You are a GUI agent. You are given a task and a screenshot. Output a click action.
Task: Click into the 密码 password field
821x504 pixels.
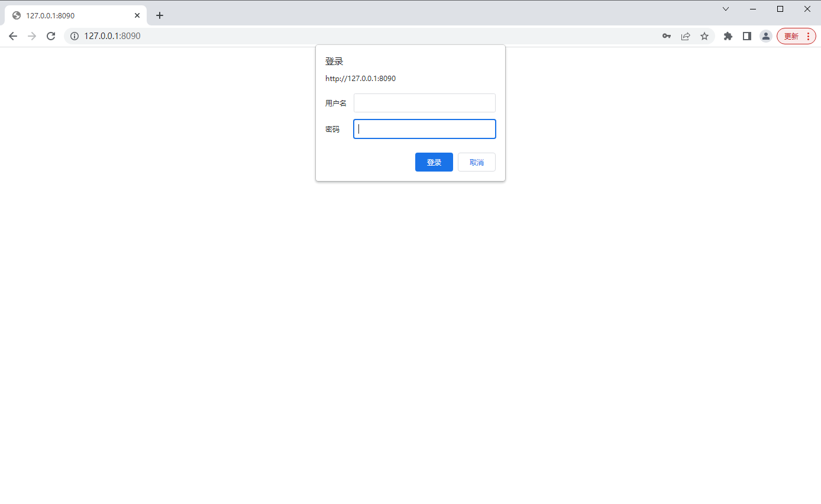[x=424, y=129]
